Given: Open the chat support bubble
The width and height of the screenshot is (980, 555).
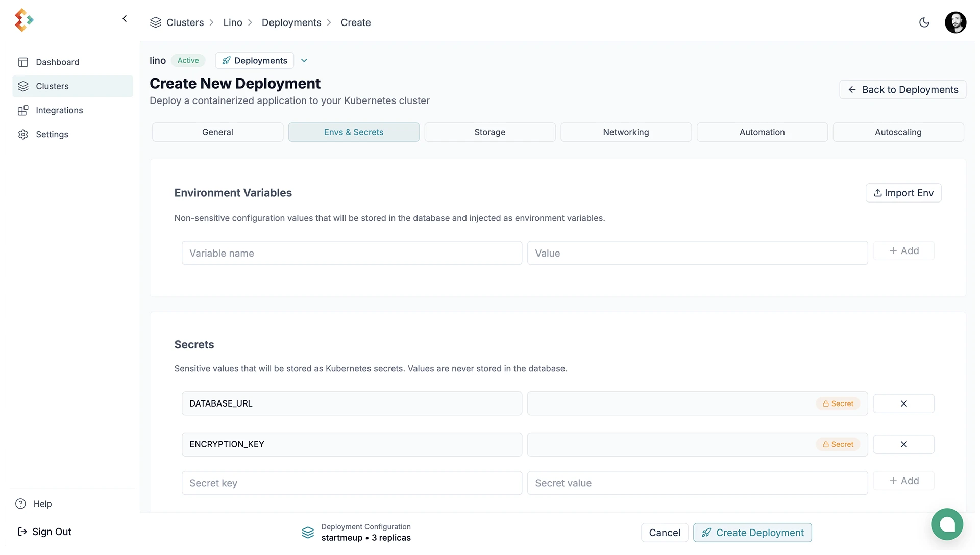Looking at the screenshot, I should click(947, 524).
